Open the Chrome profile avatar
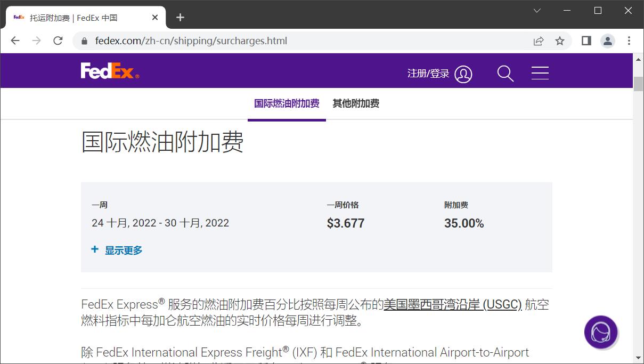This screenshot has width=644, height=364. point(608,41)
